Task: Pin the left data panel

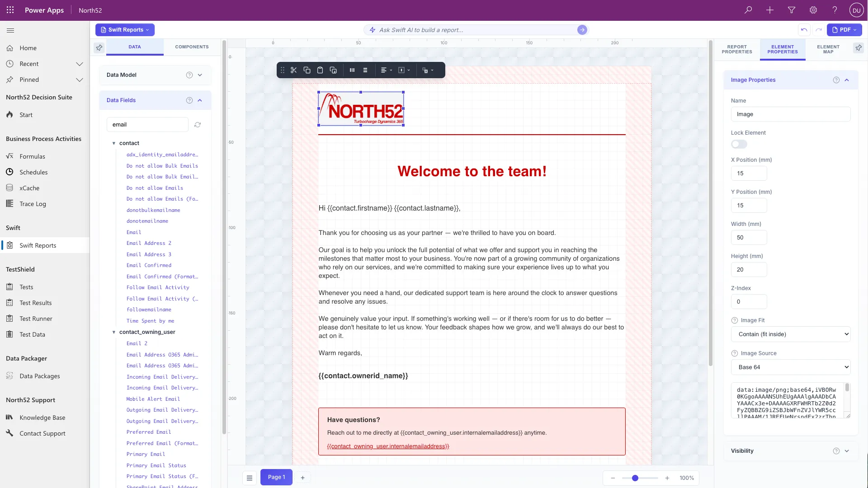Action: [x=99, y=47]
